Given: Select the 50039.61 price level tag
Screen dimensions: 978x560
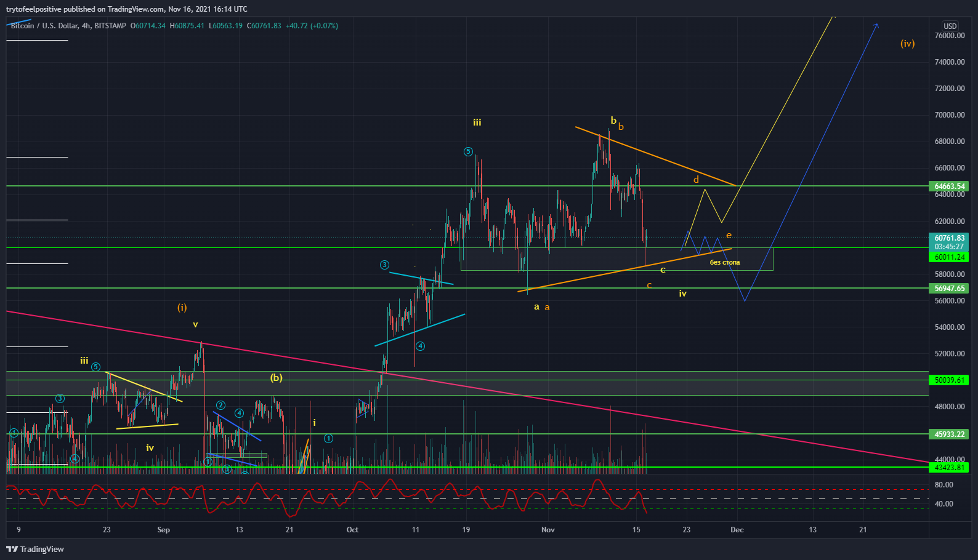Looking at the screenshot, I should pos(949,380).
